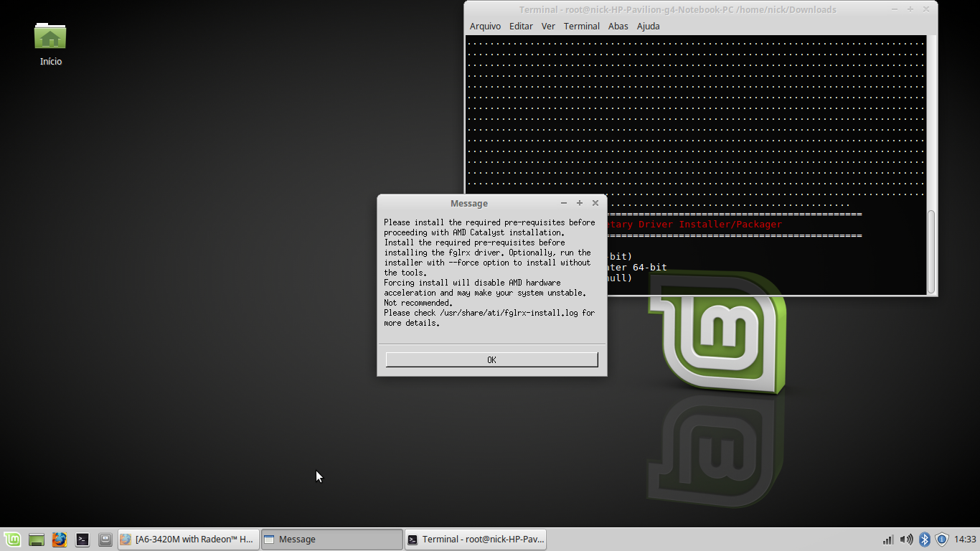Open the Ajuda menu in Terminal
Image resolution: width=980 pixels, height=551 pixels.
[x=649, y=26]
